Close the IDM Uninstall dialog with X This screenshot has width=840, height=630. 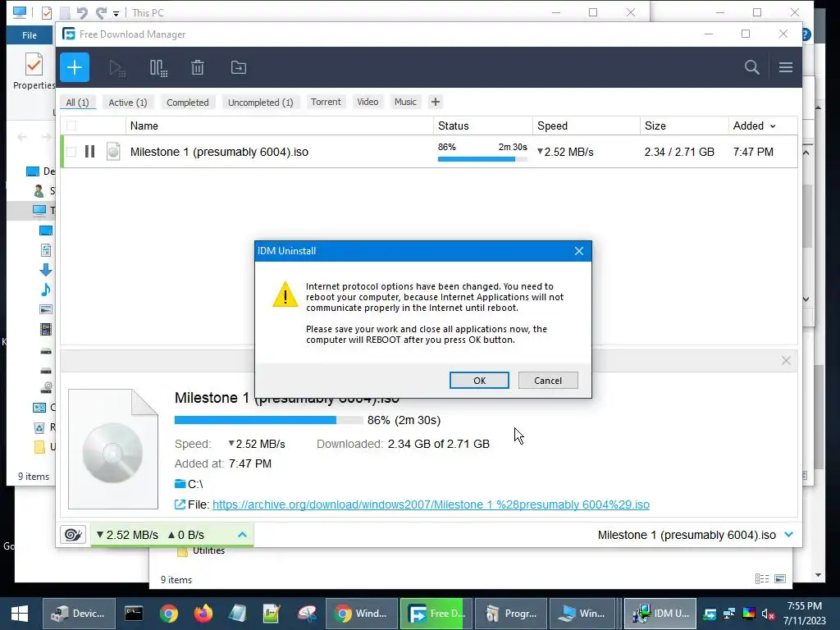[x=578, y=251]
